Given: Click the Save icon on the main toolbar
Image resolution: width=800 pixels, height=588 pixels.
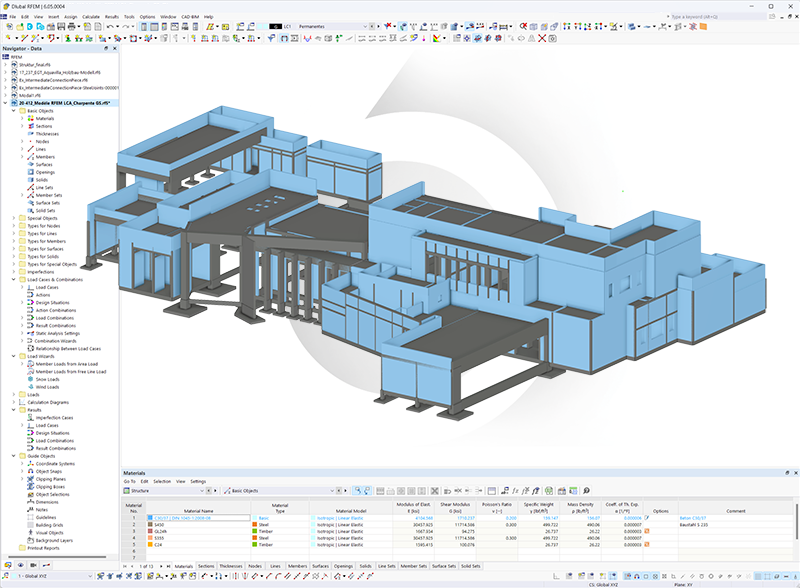Looking at the screenshot, I should pyautogui.click(x=60, y=28).
